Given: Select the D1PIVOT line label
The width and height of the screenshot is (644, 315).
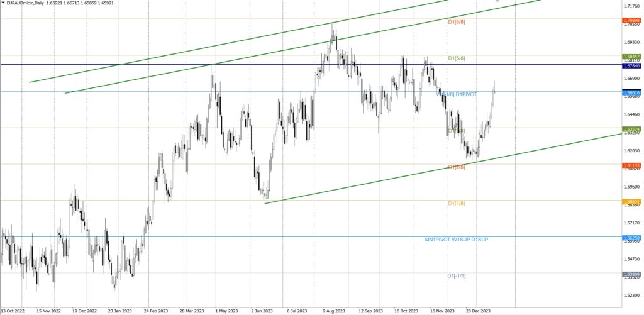Looking at the screenshot, I should point(465,94).
